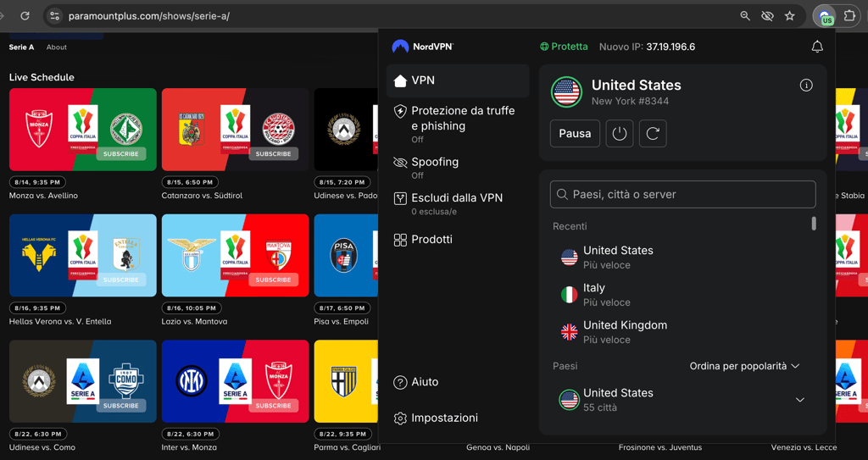Reload the page with the browser refresh icon
The image size is (868, 460).
25,16
